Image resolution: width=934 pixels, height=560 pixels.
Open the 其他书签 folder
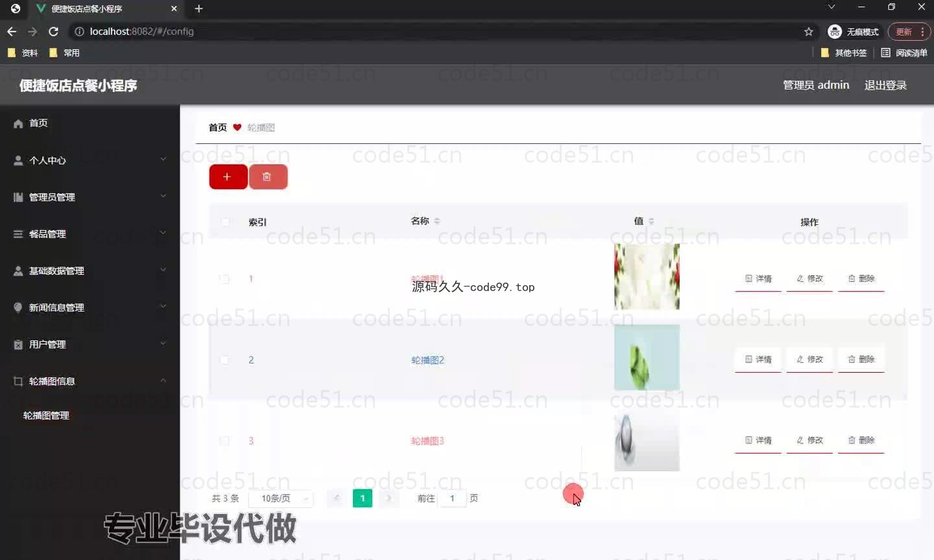(844, 52)
